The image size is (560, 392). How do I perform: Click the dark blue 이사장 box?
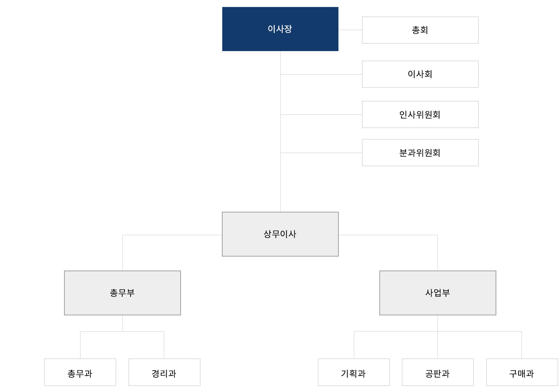pos(280,29)
